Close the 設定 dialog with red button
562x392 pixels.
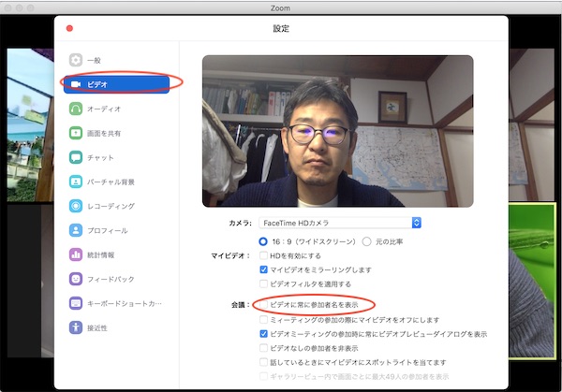[x=69, y=28]
